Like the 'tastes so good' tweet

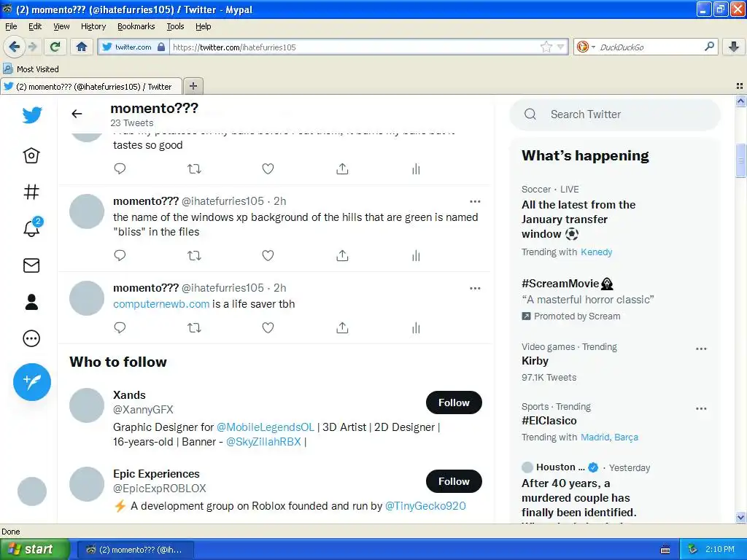tap(268, 168)
